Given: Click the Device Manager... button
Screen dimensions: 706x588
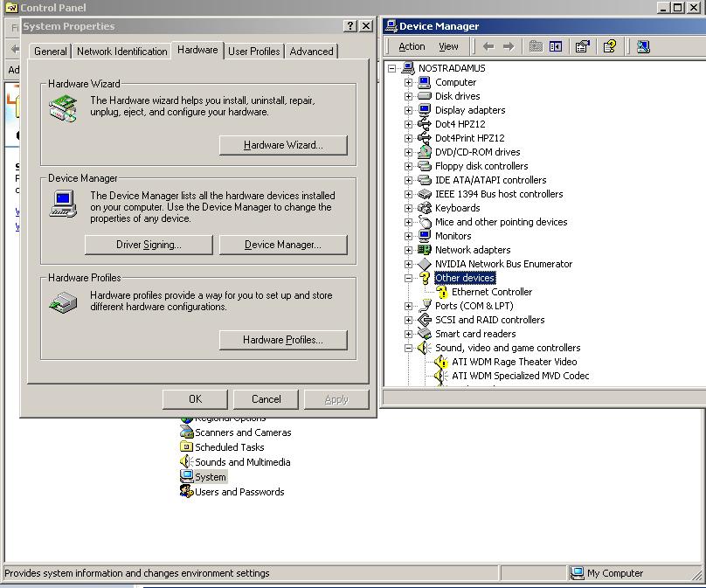Looking at the screenshot, I should [283, 245].
